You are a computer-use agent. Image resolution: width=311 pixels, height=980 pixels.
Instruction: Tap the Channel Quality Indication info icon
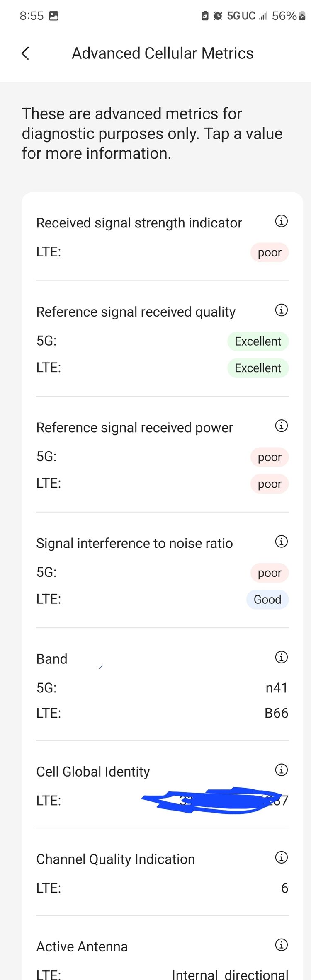(282, 857)
